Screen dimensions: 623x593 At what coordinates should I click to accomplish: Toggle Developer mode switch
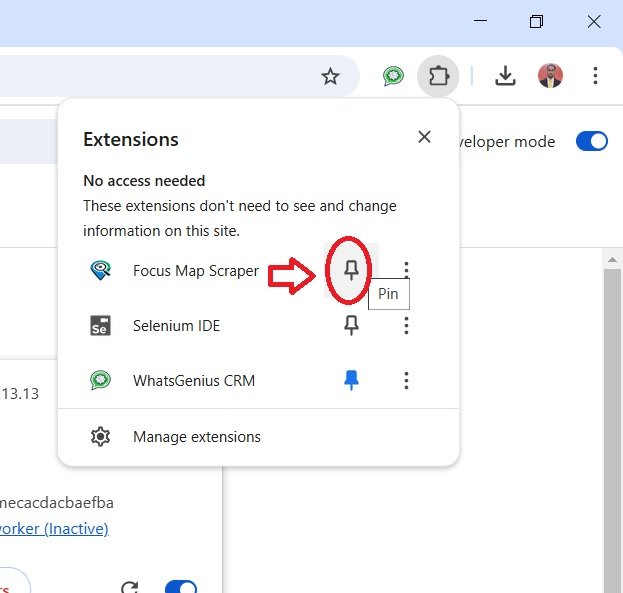tap(592, 141)
